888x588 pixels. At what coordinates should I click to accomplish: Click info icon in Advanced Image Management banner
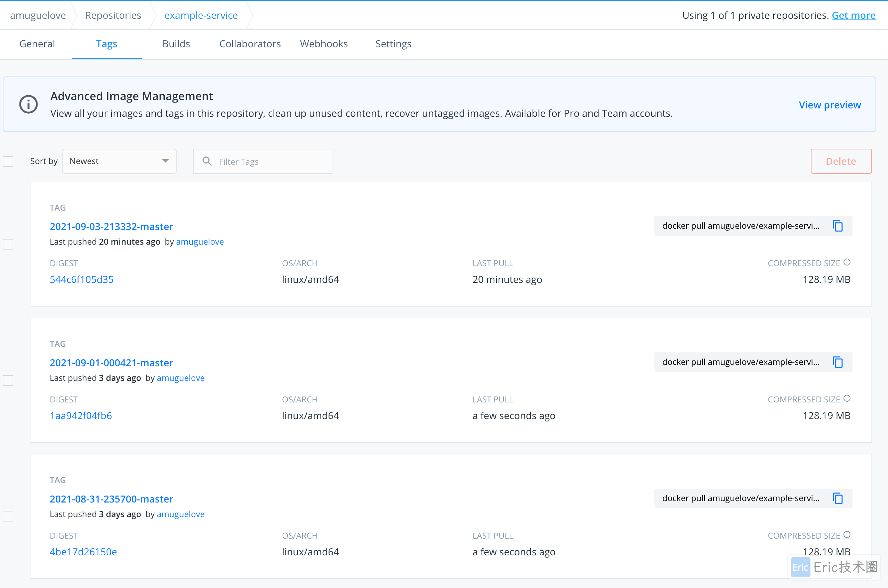29,104
